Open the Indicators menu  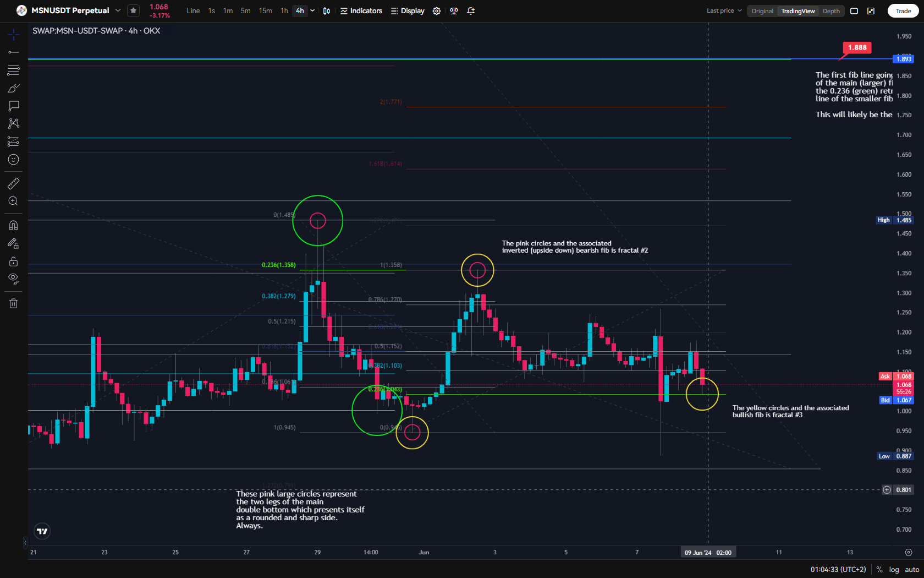point(361,11)
